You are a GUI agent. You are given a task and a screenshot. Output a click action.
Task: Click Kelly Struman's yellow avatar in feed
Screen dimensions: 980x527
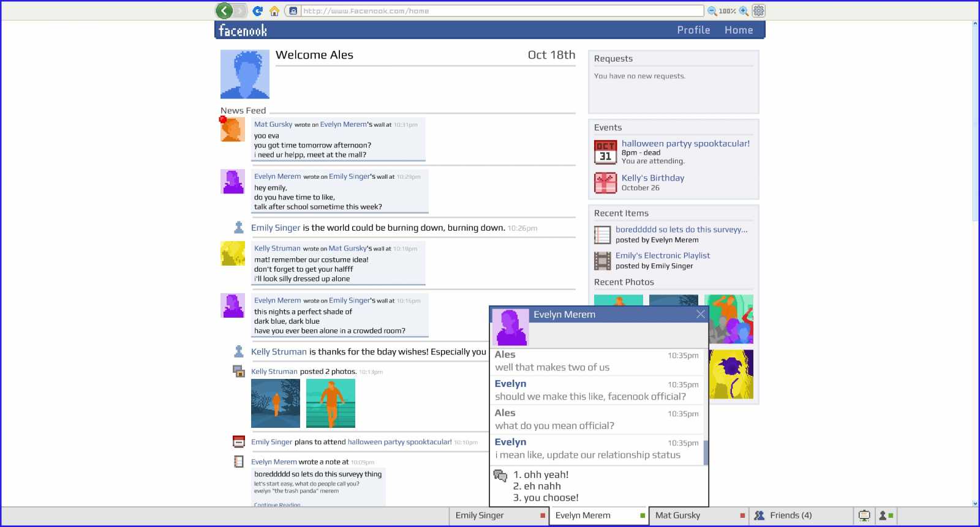233,253
